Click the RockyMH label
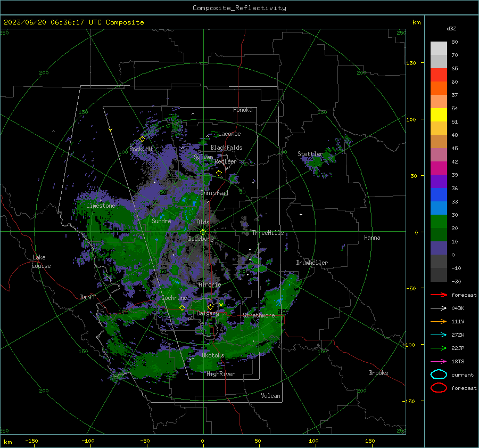 (x=141, y=149)
